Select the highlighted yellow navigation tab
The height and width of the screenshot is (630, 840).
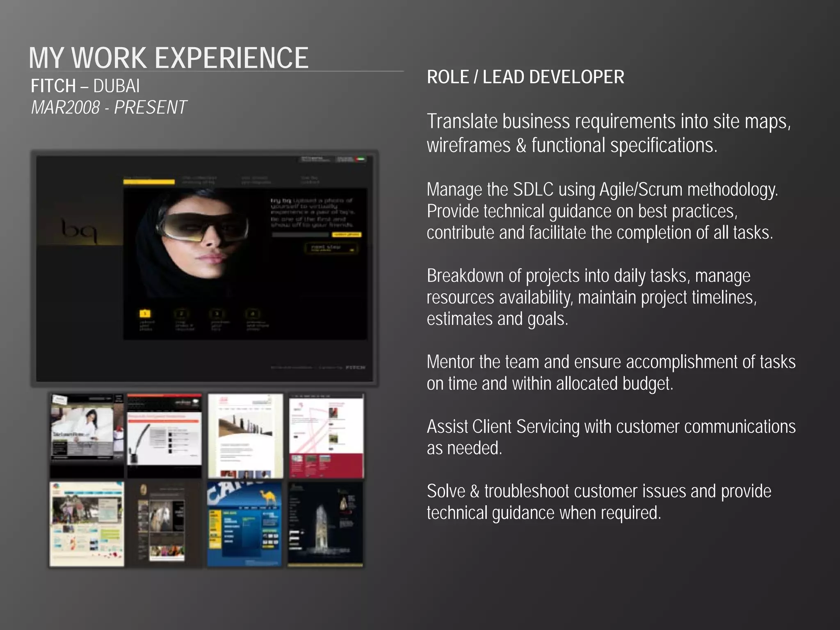pos(149,182)
